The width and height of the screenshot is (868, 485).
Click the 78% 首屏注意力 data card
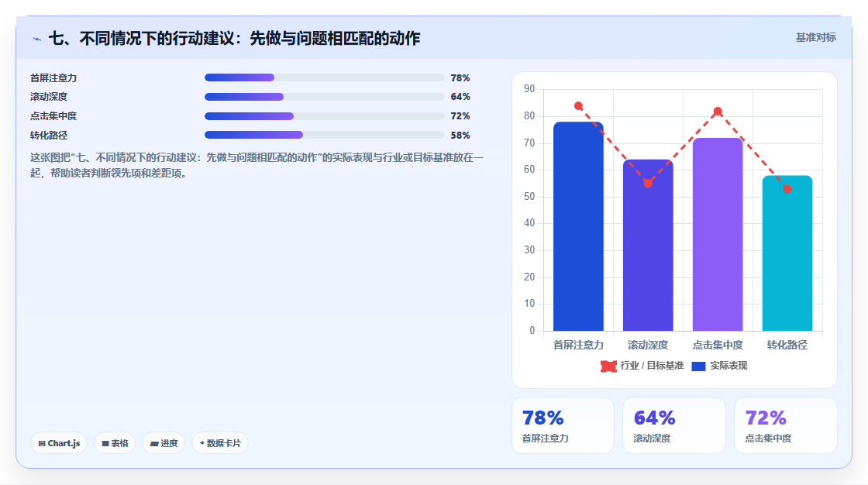click(x=563, y=425)
